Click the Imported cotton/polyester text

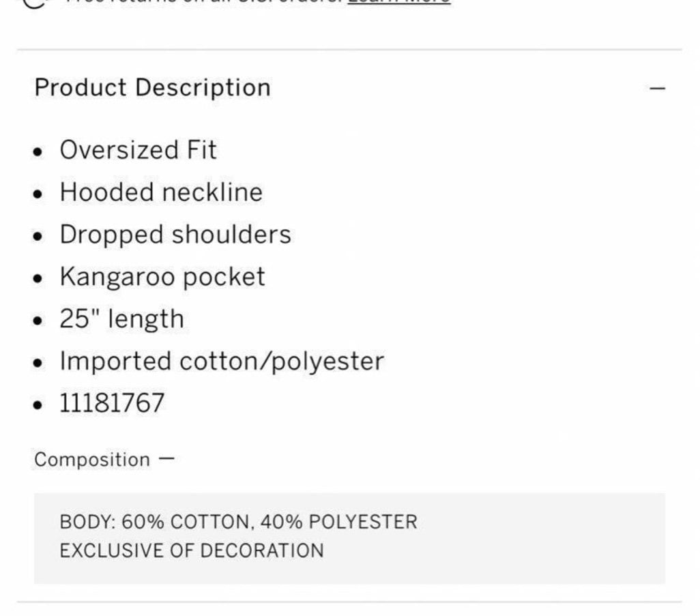click(x=222, y=361)
